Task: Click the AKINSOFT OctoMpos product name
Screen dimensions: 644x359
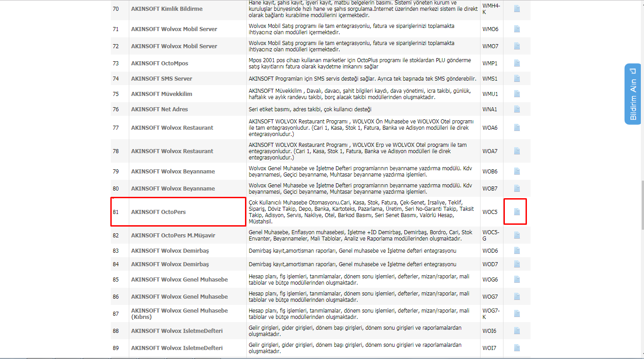Action: point(159,63)
